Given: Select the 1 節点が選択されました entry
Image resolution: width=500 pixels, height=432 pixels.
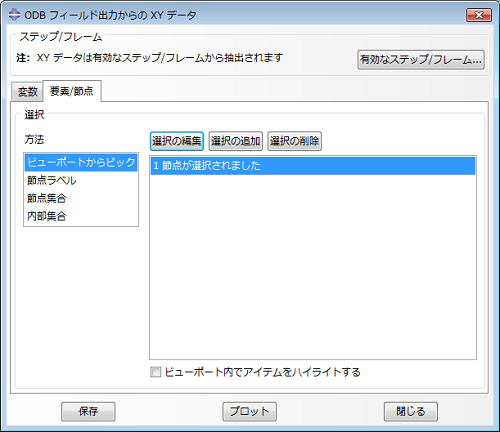Looking at the screenshot, I should [x=313, y=166].
